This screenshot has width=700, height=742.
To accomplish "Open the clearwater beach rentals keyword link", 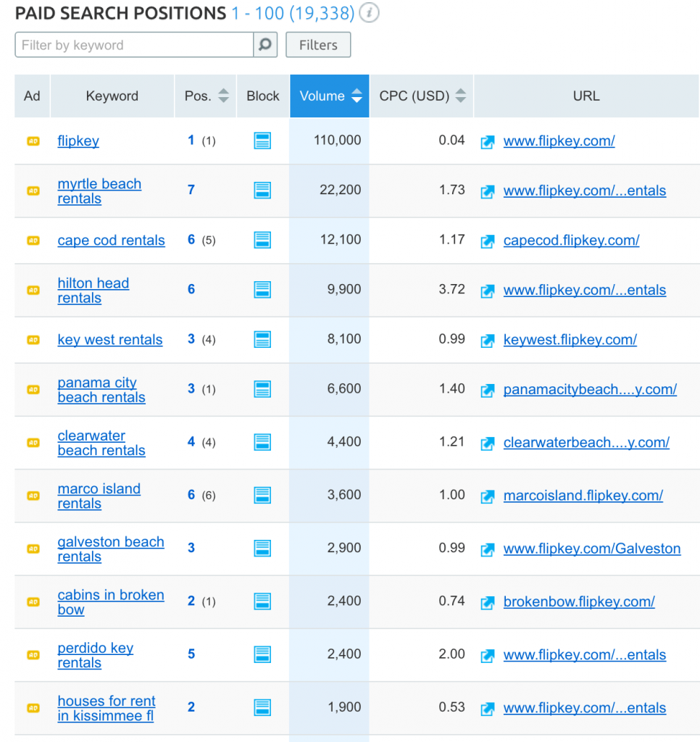I will 101,443.
